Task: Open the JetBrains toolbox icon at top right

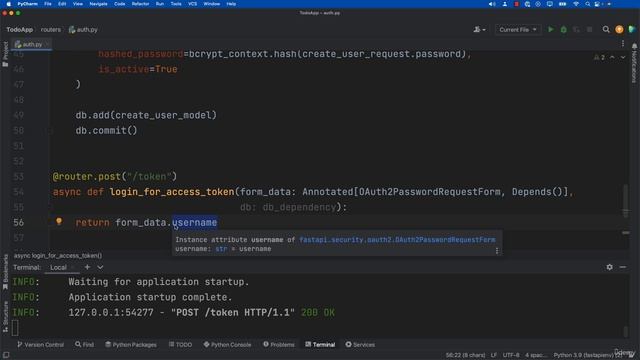Action: (x=632, y=29)
